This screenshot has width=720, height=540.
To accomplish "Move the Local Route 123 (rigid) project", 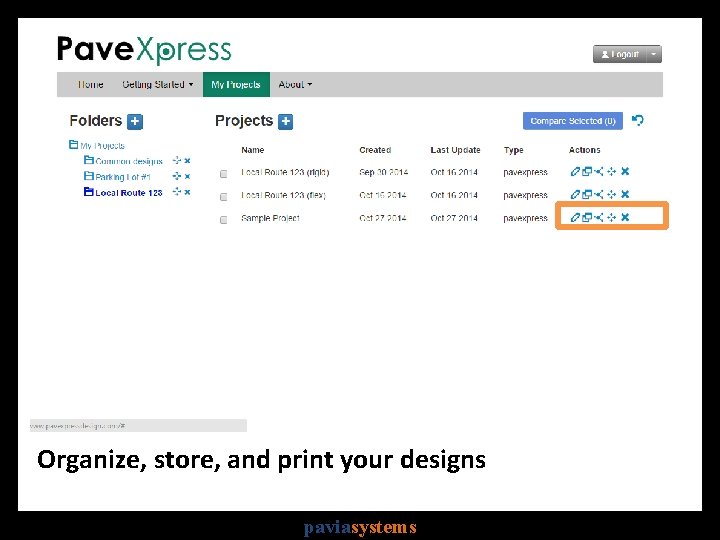I will [611, 172].
